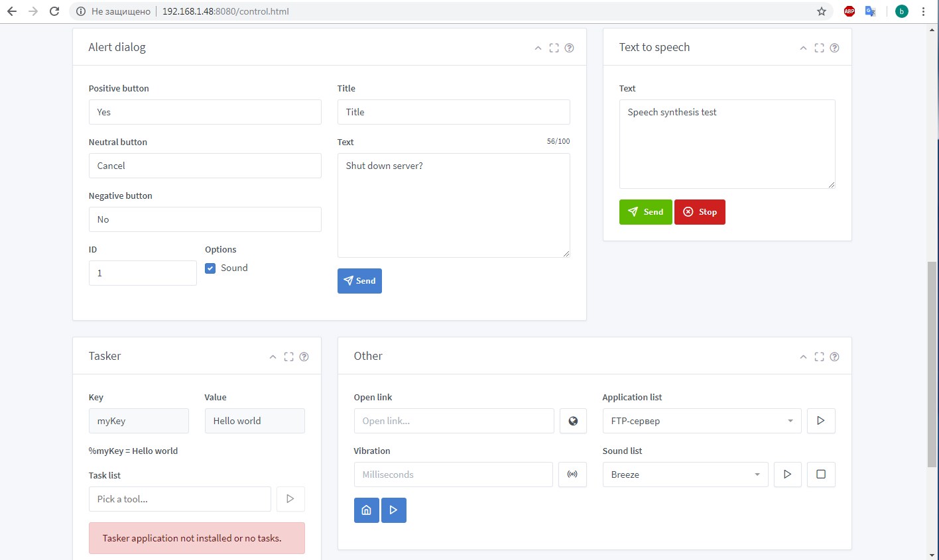This screenshot has height=560, width=939.
Task: Play the selected Breeze sound
Action: click(x=787, y=475)
